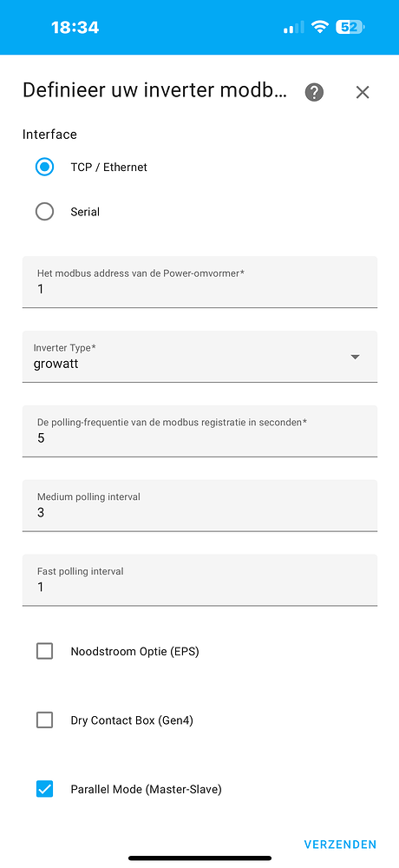Tap the 18:34 clock in status bar
The image size is (399, 868).
(75, 27)
